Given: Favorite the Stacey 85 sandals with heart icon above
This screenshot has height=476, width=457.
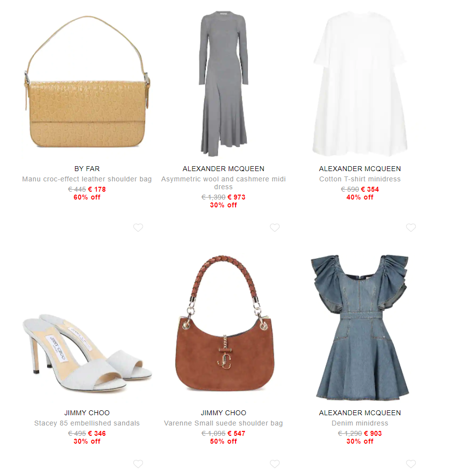Looking at the screenshot, I should [x=138, y=227].
